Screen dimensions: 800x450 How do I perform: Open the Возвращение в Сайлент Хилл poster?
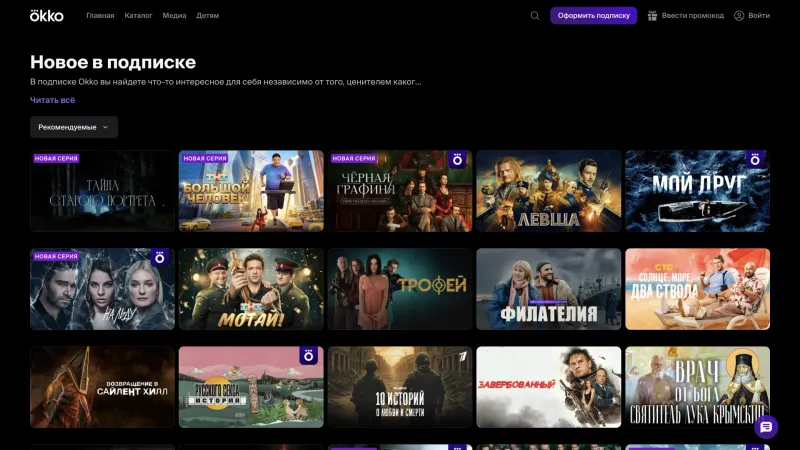point(102,387)
